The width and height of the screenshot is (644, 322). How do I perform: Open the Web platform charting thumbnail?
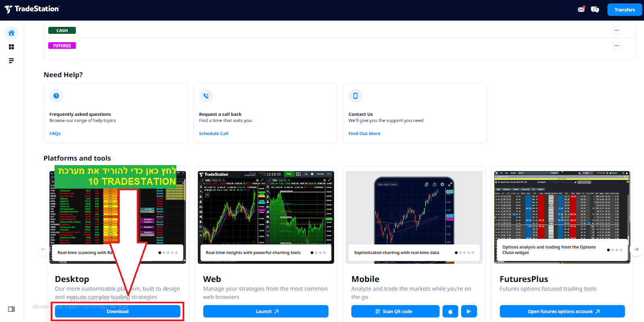pos(266,217)
